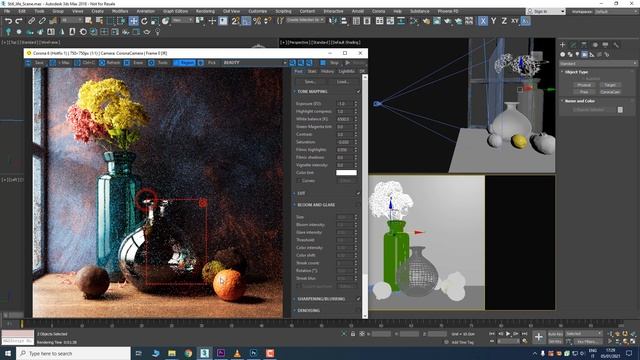
Task: Toggle Auto Key animation mode
Action: pos(556,334)
